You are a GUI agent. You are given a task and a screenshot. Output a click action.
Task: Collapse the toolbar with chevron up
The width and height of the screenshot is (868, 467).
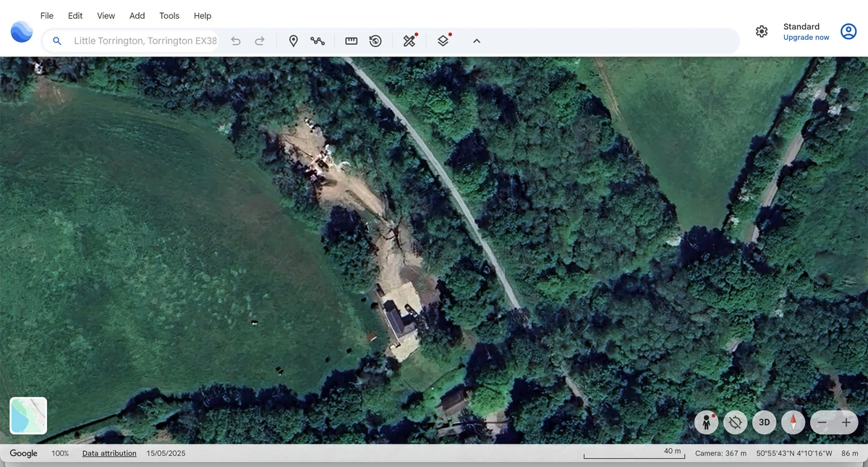(x=477, y=41)
